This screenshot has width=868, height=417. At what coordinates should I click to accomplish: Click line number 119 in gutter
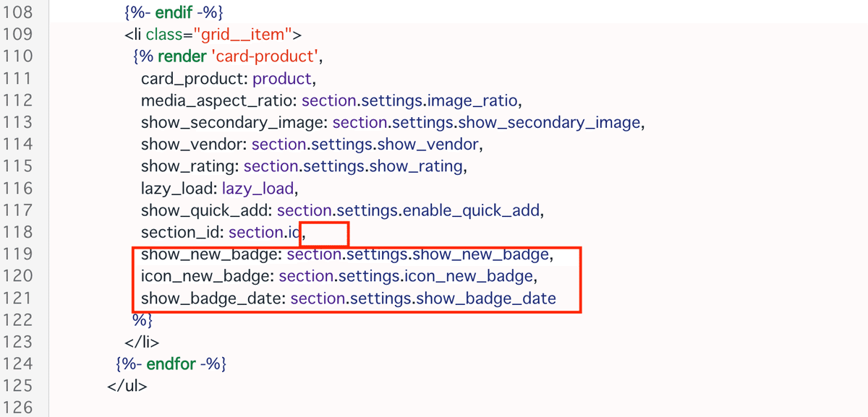tap(18, 254)
